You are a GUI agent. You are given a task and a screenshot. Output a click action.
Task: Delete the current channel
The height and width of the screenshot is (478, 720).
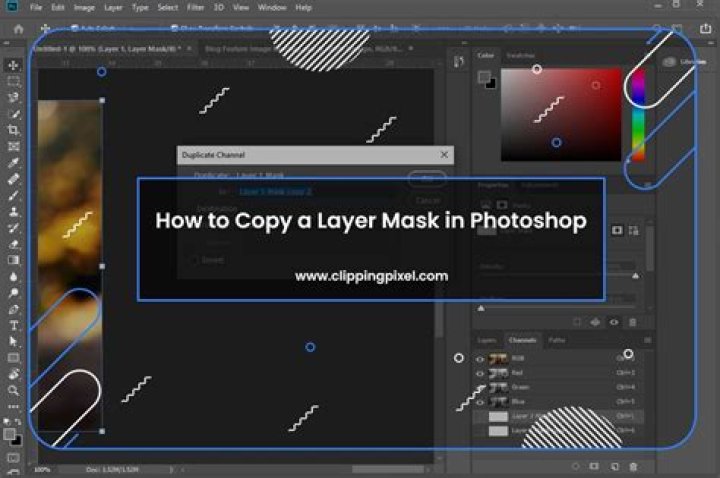[x=633, y=467]
